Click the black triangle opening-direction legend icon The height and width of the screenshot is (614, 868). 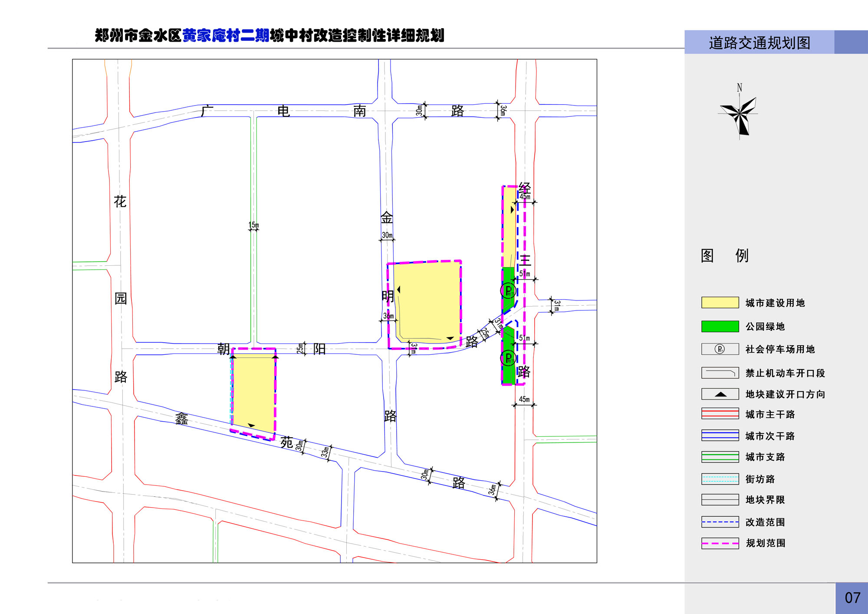click(720, 394)
